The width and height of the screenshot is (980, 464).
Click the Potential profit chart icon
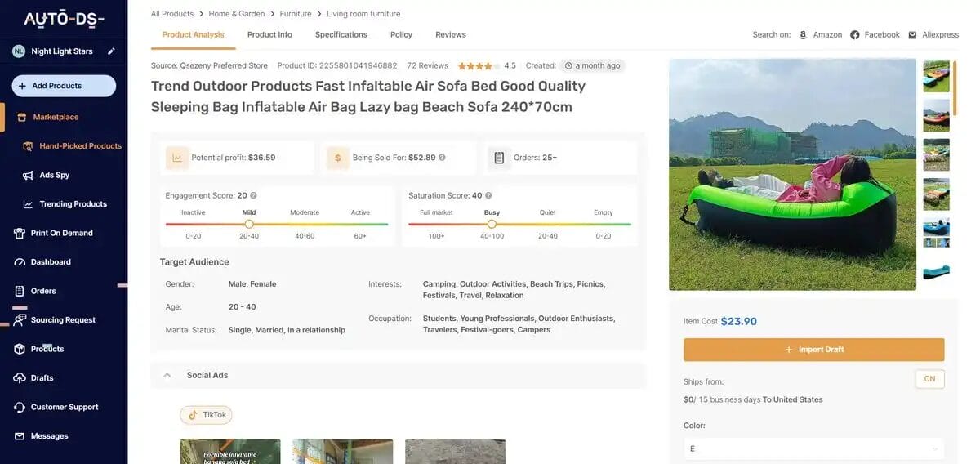[177, 158]
